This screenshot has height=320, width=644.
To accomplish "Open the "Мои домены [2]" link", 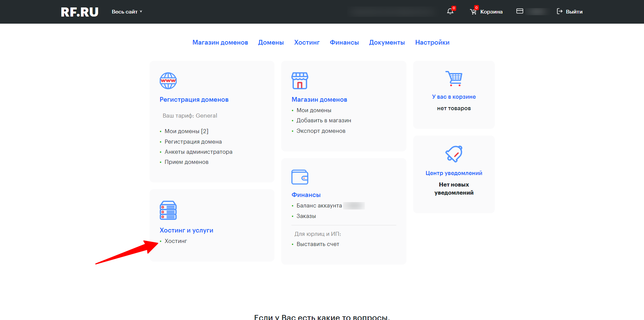I will tap(186, 131).
